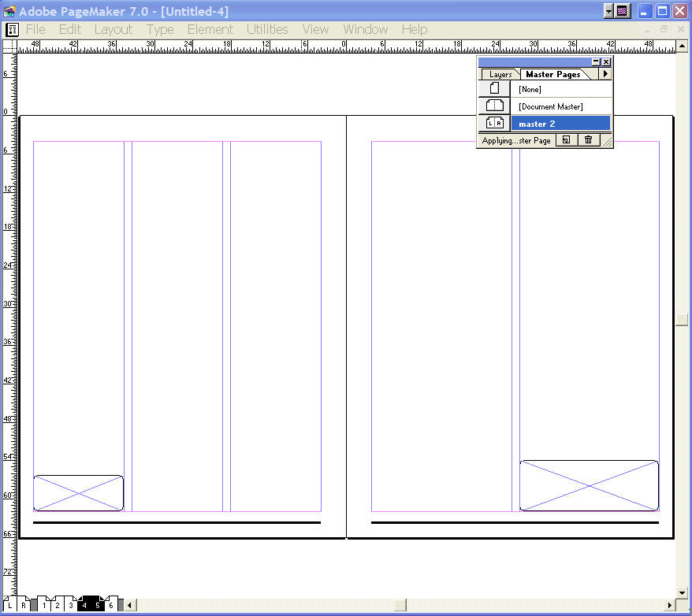Open the Master Pages palette flyout menu arrow

click(x=605, y=74)
